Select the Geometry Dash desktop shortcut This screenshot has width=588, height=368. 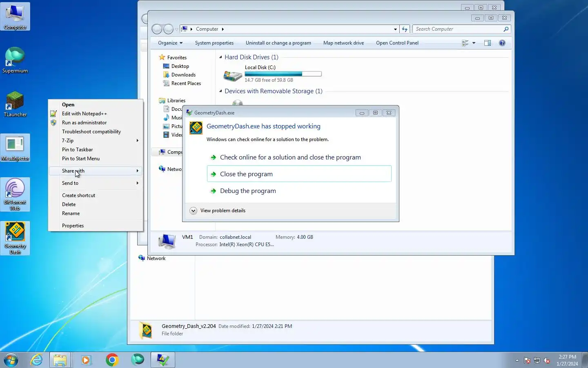pos(15,238)
